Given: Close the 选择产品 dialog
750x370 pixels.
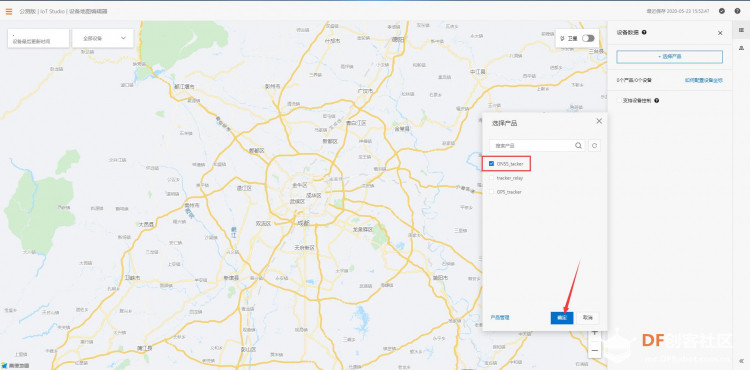Looking at the screenshot, I should (599, 121).
